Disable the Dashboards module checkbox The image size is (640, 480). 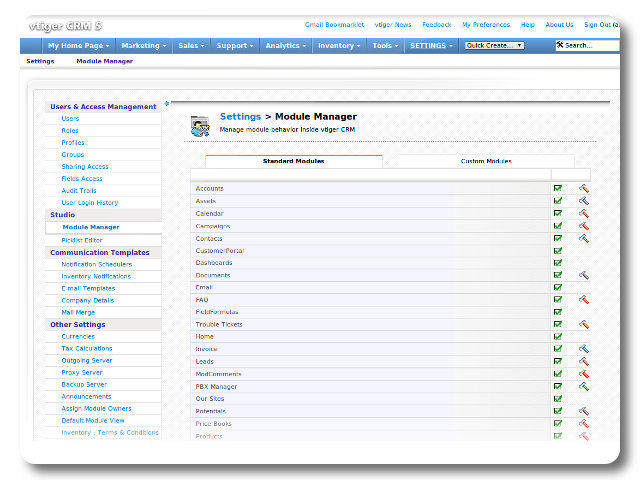pos(557,262)
